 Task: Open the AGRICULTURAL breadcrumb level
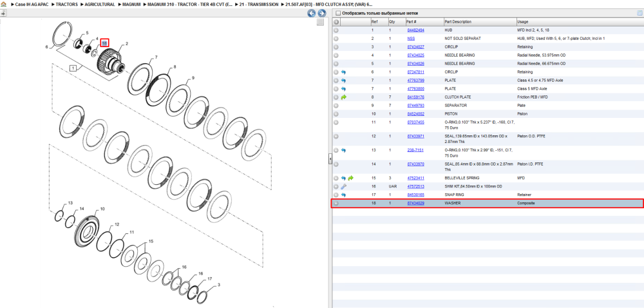pos(100,4)
